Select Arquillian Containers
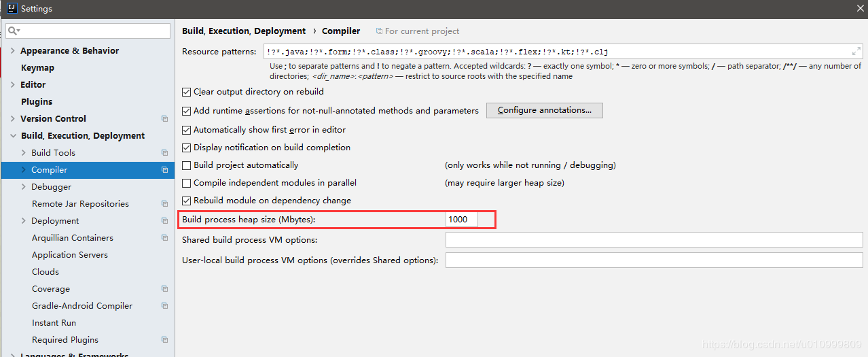868x357 pixels. point(73,238)
